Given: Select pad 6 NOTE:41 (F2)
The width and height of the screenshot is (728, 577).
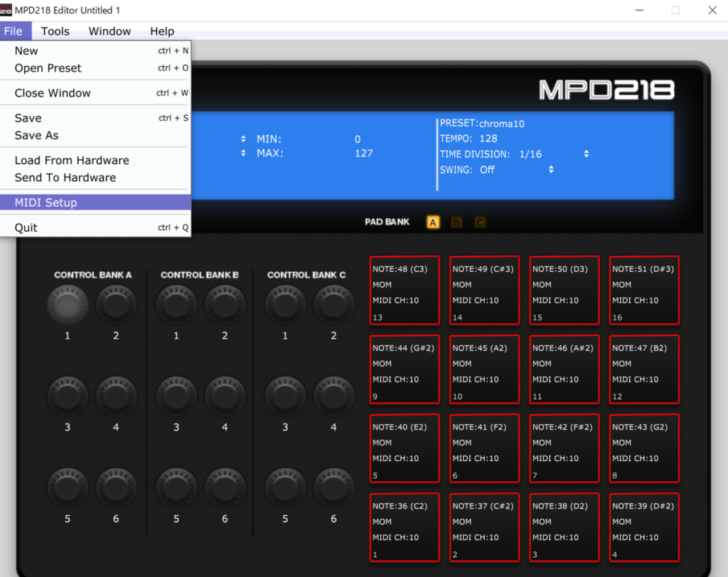Looking at the screenshot, I should tap(484, 448).
